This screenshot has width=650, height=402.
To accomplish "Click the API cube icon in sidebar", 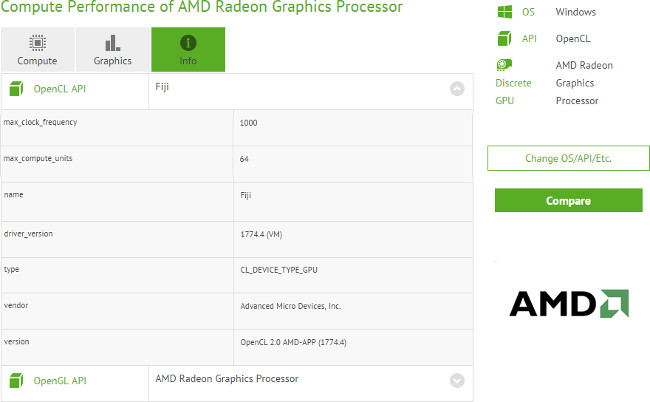I will [505, 39].
